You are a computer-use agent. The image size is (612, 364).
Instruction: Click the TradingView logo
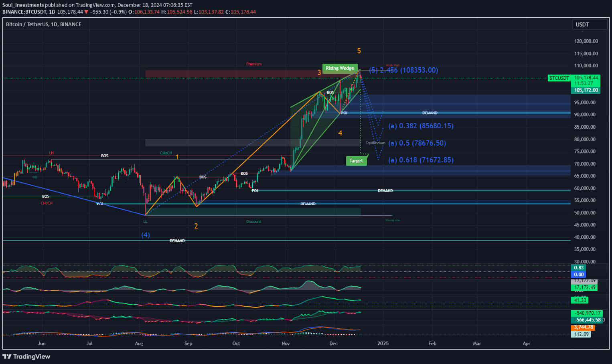pyautogui.click(x=26, y=356)
